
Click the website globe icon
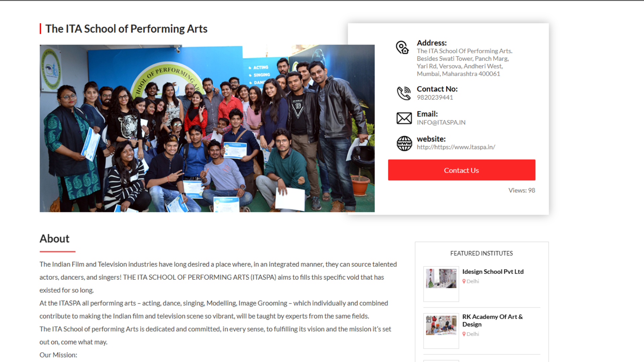tap(404, 143)
